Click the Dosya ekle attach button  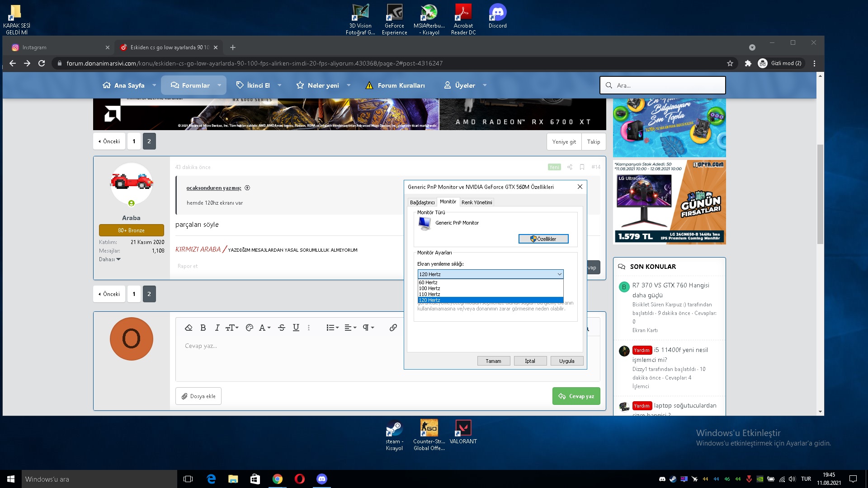tap(198, 396)
